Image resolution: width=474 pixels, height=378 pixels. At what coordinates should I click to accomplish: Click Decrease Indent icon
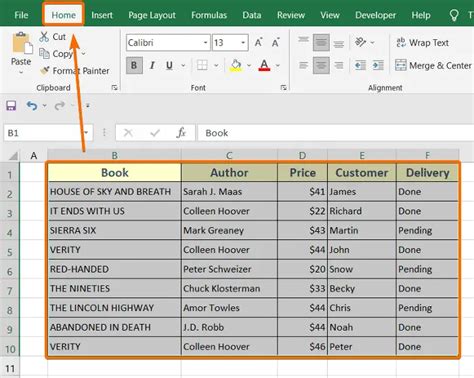(x=360, y=65)
